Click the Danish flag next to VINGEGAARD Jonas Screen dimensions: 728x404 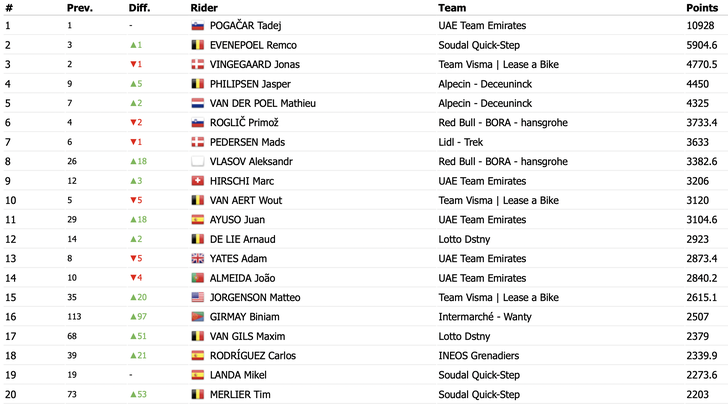click(198, 65)
